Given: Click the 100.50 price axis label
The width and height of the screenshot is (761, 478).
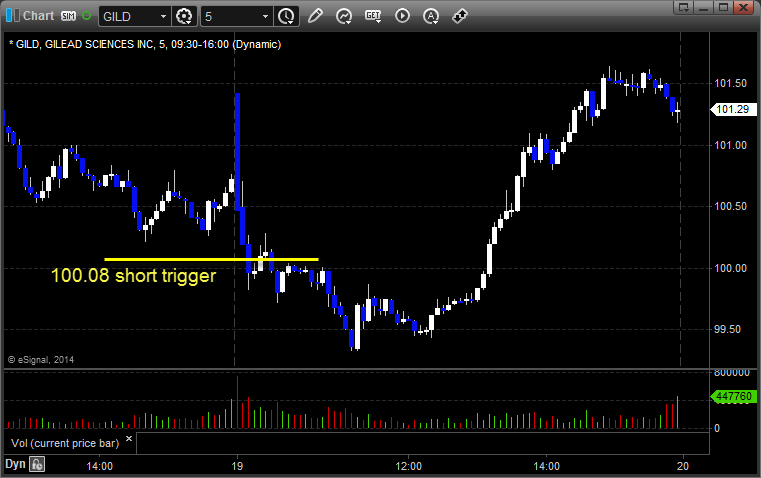Looking at the screenshot, I should pos(730,206).
